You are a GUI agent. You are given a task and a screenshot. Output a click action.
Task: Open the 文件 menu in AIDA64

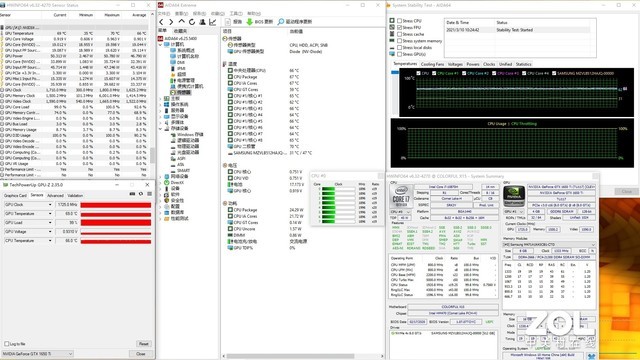coord(164,13)
